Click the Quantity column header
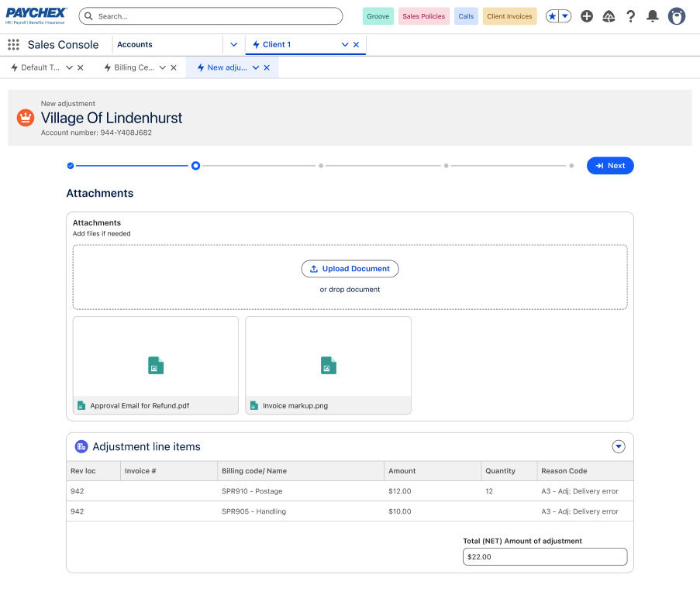Viewport: 700px width, 609px height. (x=509, y=471)
